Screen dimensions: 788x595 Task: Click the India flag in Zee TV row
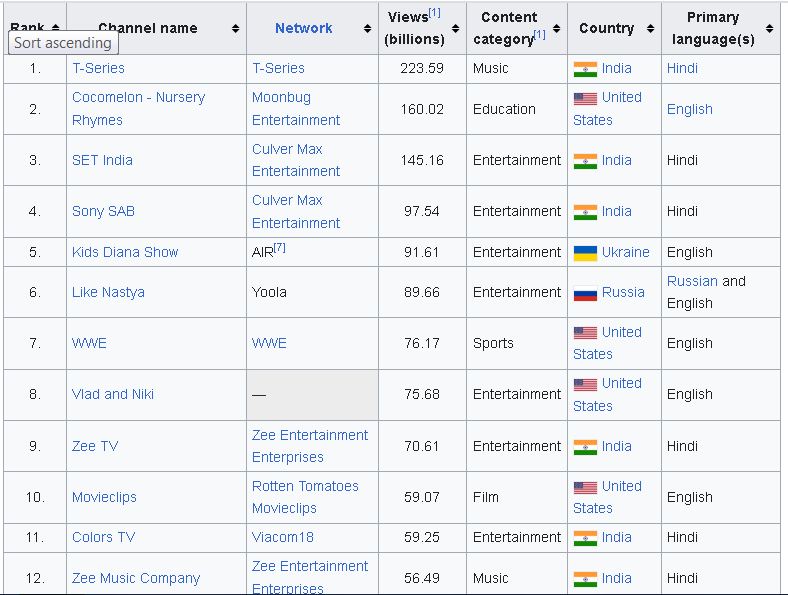pyautogui.click(x=585, y=447)
